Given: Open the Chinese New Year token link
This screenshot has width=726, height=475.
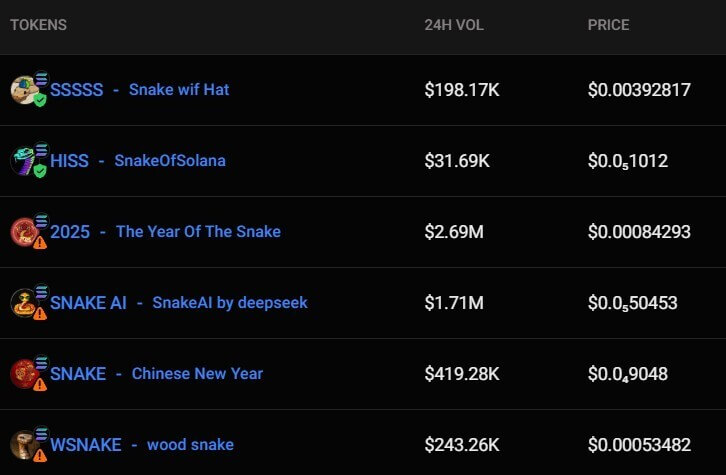Looking at the screenshot, I should [197, 374].
